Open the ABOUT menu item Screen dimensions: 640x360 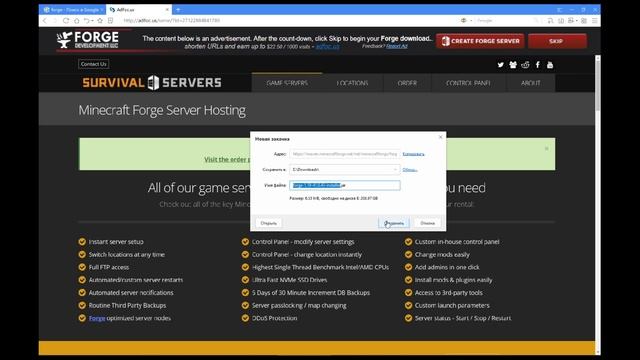pyautogui.click(x=531, y=83)
